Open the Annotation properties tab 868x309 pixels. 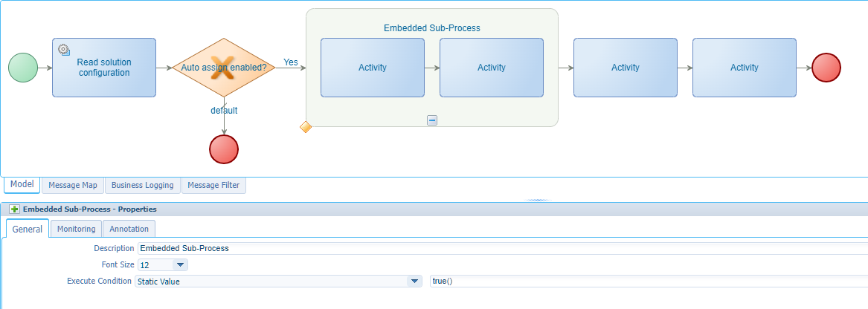tap(129, 229)
